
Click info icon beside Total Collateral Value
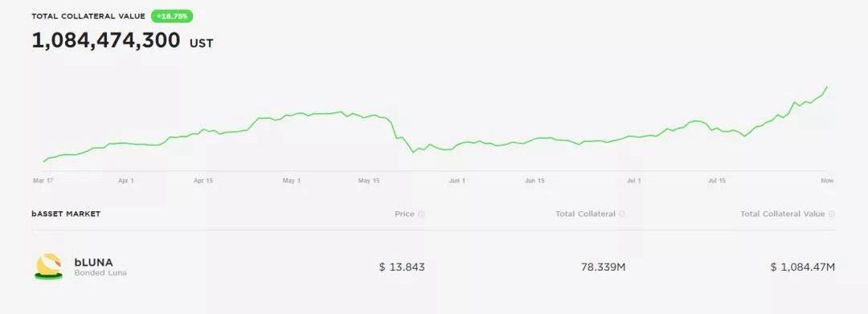(x=832, y=214)
